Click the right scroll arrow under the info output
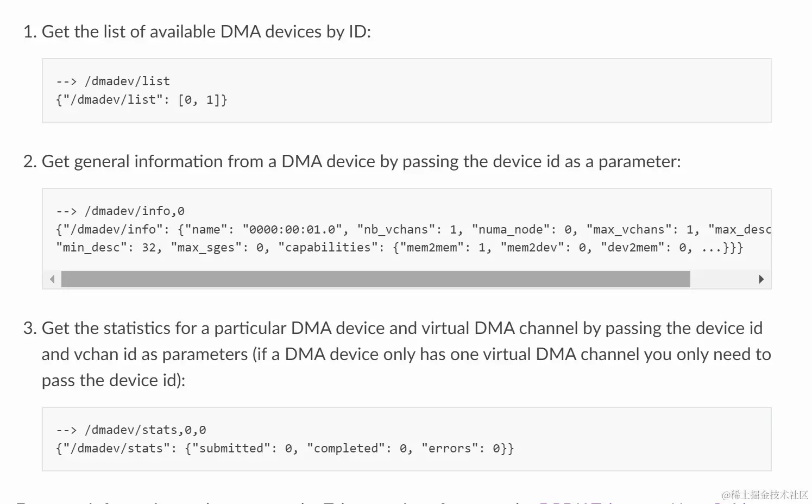This screenshot has height=504, width=812. pyautogui.click(x=761, y=279)
